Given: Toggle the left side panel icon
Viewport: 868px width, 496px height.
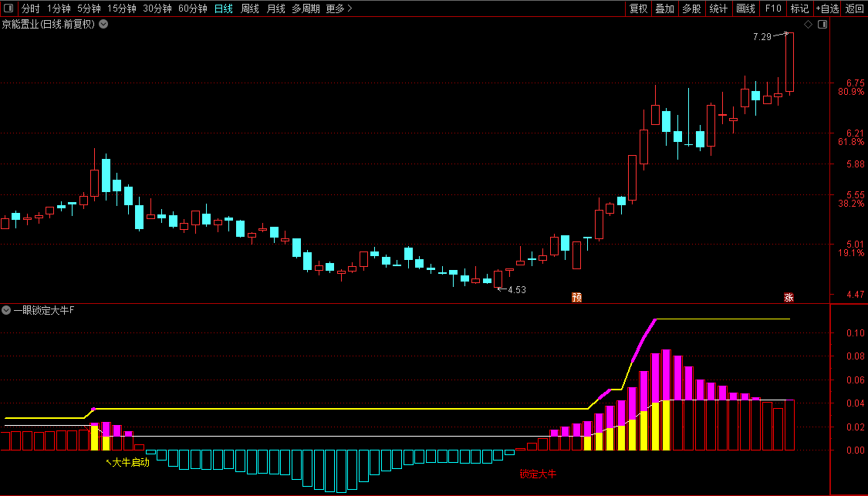Looking at the screenshot, I should click(x=8, y=8).
